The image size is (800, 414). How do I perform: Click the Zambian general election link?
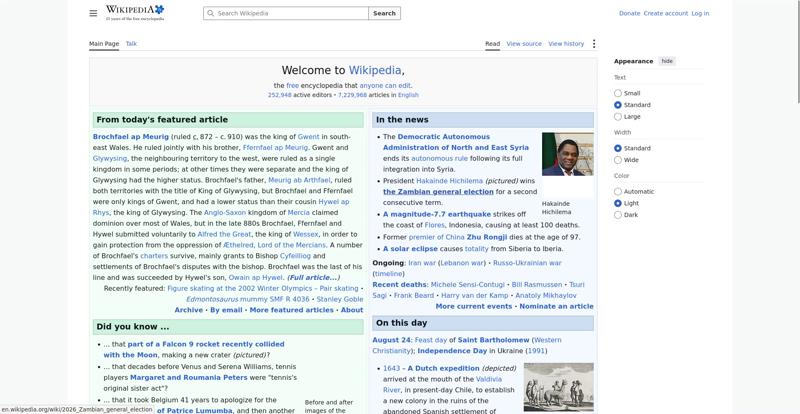438,192
